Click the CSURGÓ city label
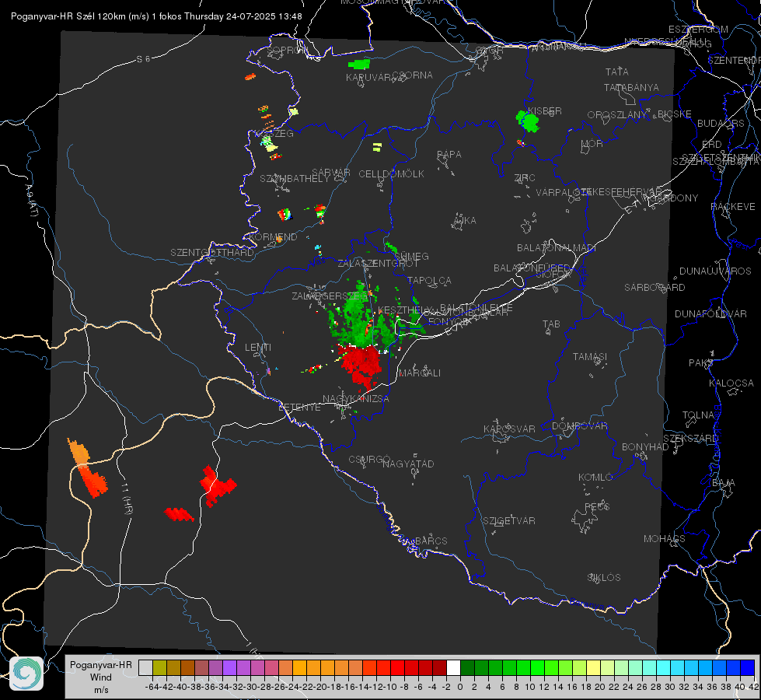Viewport: 761px width, 700px height. click(369, 459)
